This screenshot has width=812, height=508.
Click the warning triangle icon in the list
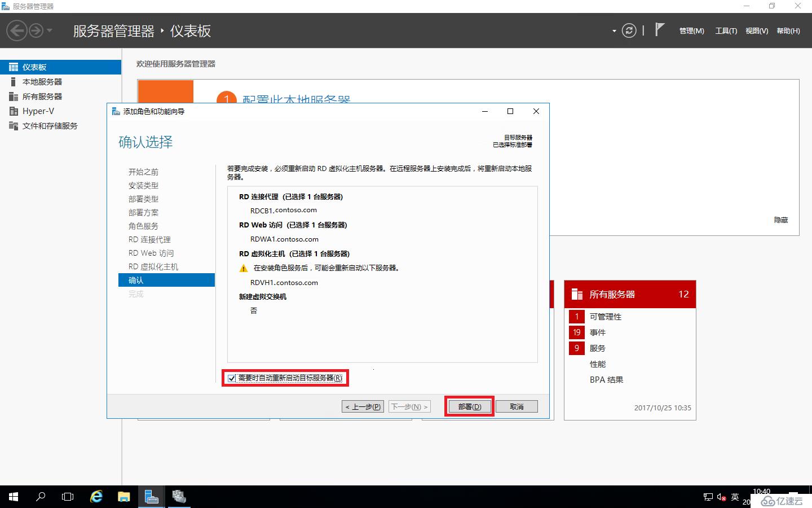coord(243,268)
